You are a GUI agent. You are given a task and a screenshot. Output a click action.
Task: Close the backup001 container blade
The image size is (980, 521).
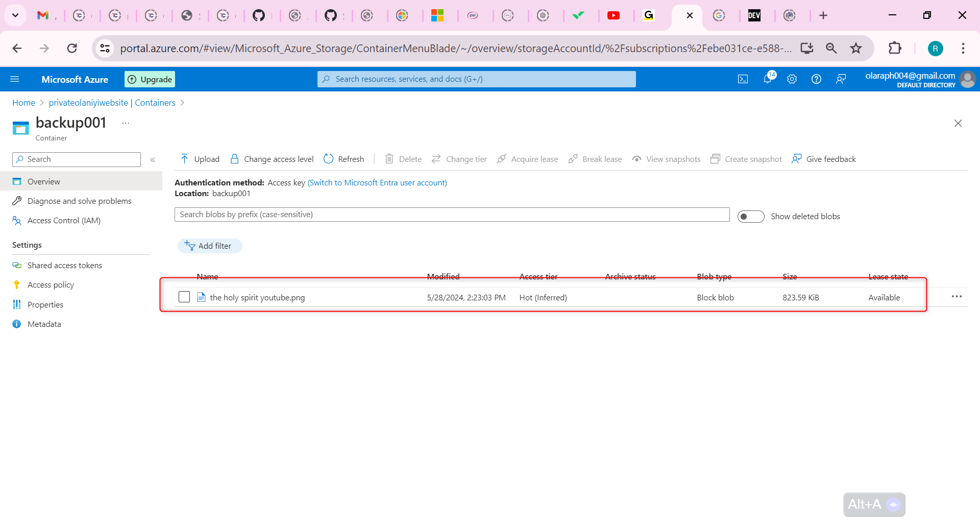(958, 123)
